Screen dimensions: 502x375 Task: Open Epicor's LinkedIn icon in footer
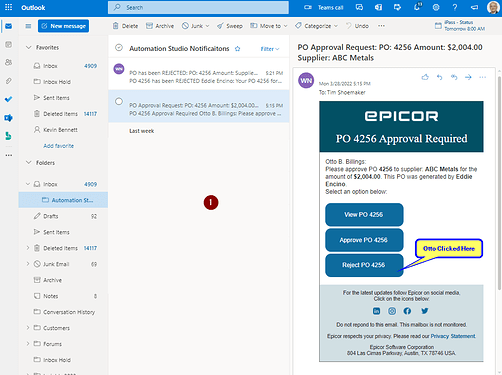pos(376,311)
